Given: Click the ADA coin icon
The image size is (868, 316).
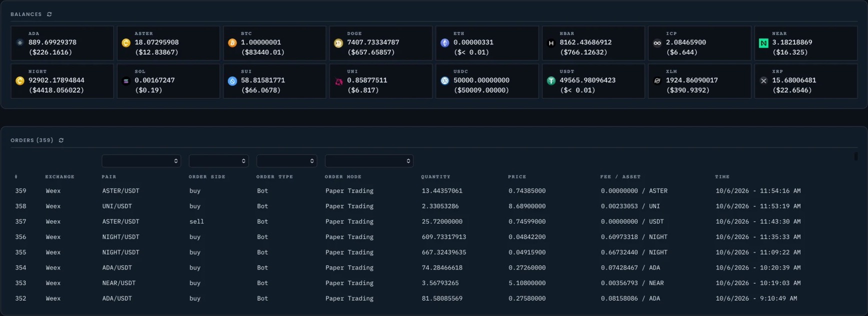Looking at the screenshot, I should [x=20, y=43].
